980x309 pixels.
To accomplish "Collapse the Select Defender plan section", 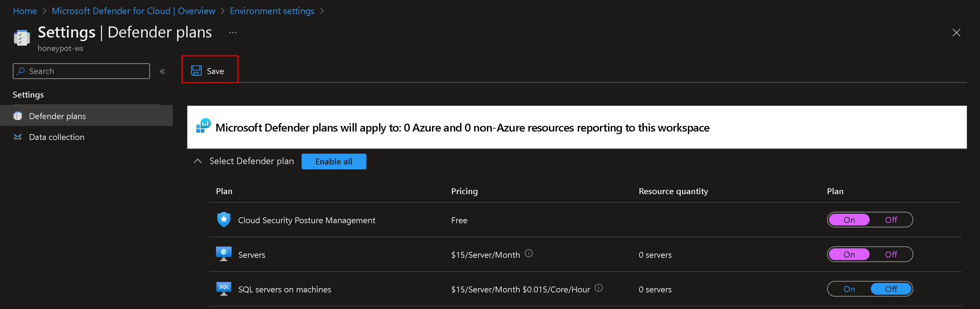I will pyautogui.click(x=197, y=161).
